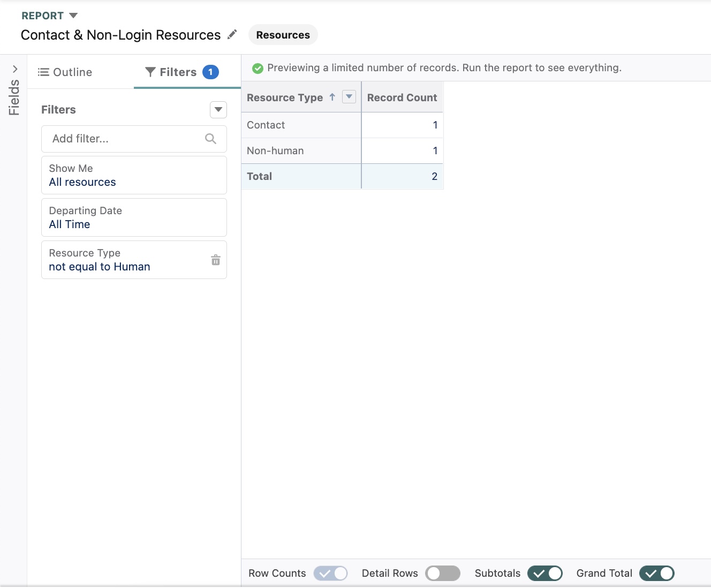The height and width of the screenshot is (588, 711).
Task: Click the Resources report type badge
Action: click(x=283, y=35)
